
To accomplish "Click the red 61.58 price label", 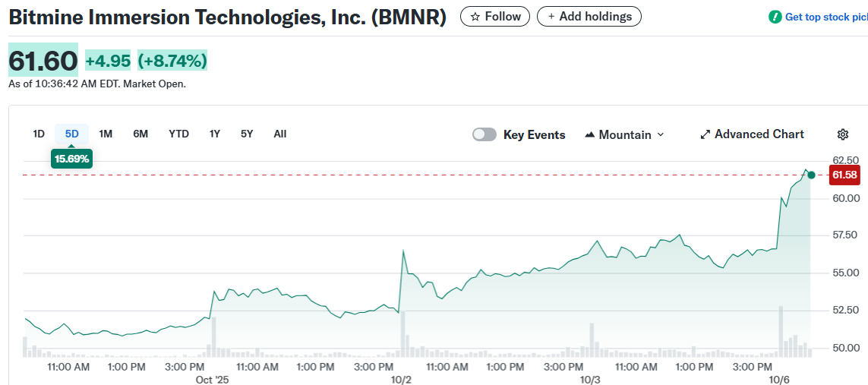I will (x=844, y=175).
